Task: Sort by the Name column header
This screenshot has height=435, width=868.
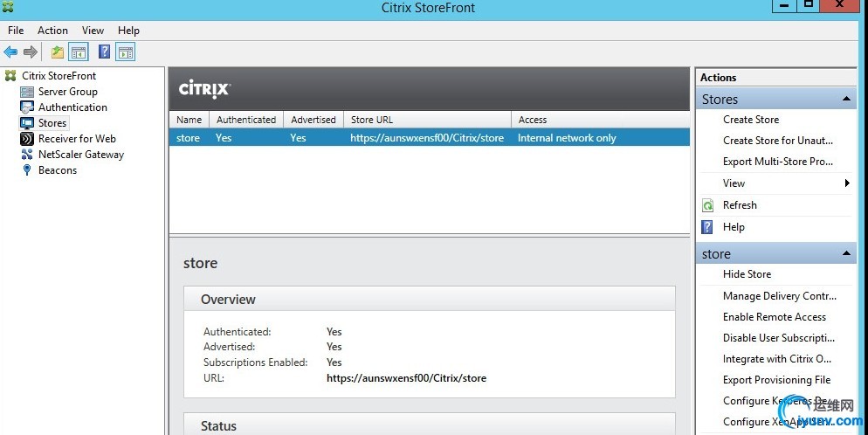Action: click(x=189, y=120)
